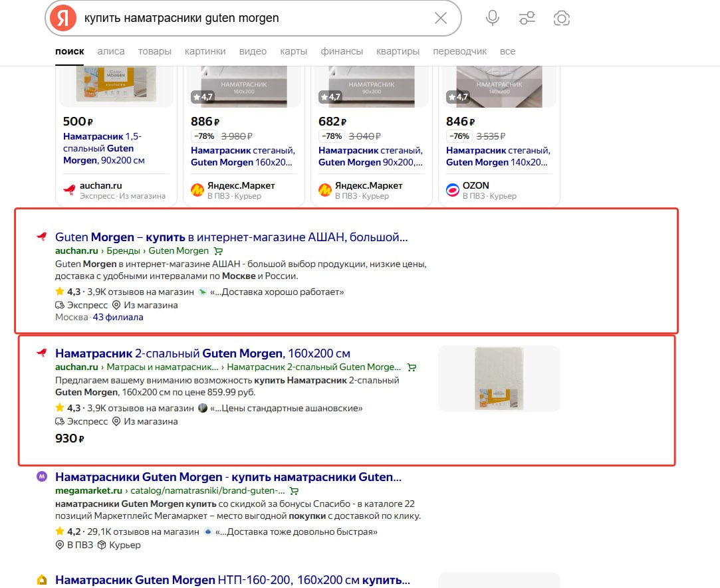This screenshot has height=588, width=720.
Task: Switch to the 'переводчик' tab
Action: 459,51
